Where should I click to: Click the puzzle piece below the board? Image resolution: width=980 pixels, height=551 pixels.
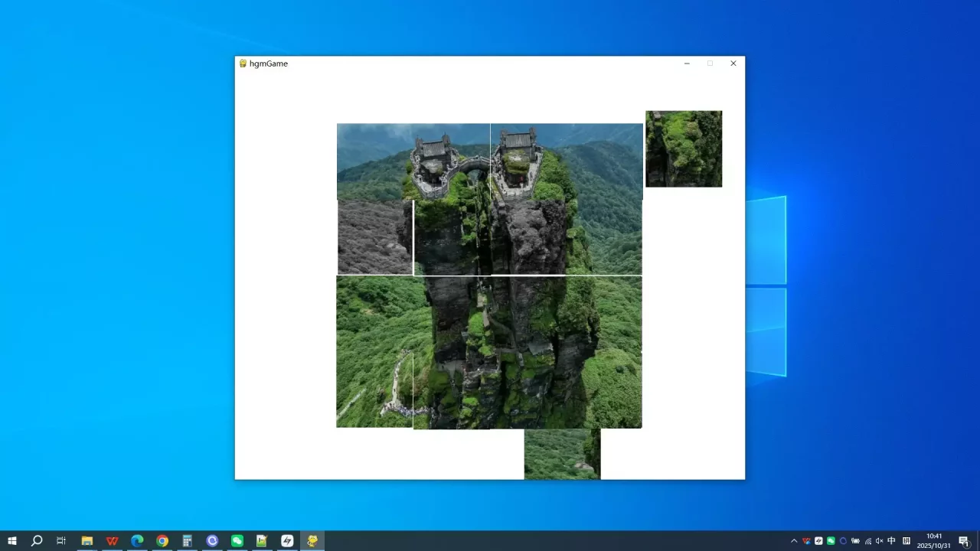coord(562,454)
